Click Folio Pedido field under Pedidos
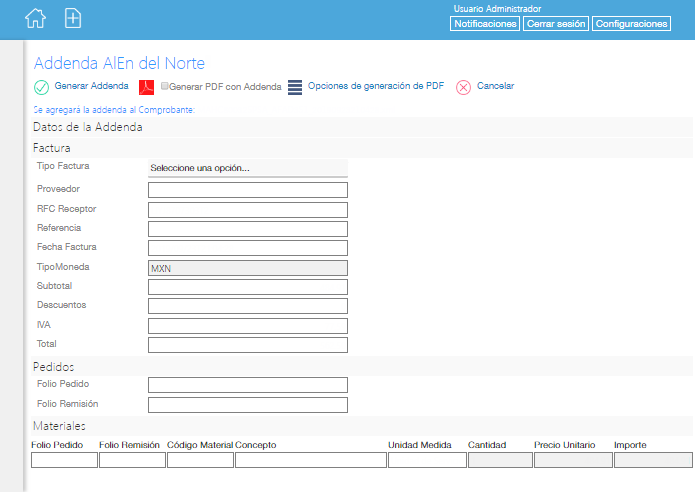This screenshot has width=695, height=492. coord(248,385)
